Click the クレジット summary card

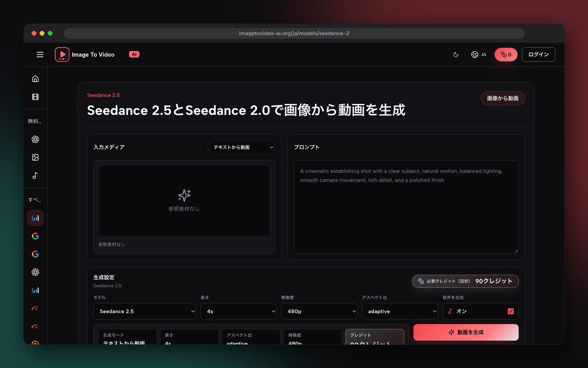click(374, 337)
